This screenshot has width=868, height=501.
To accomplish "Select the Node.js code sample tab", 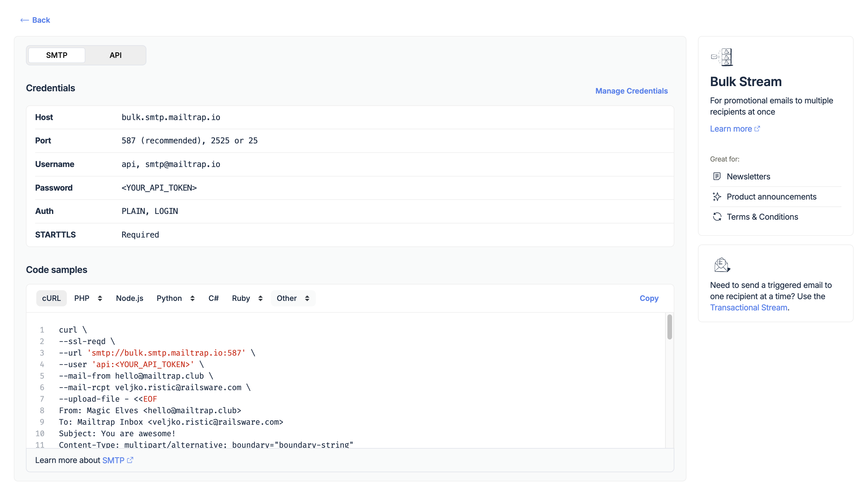I will (x=129, y=298).
